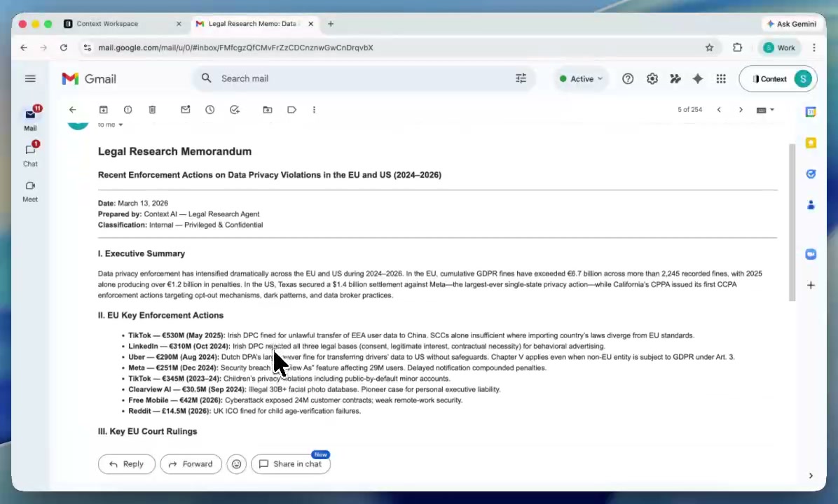Click the browser address bar URL
This screenshot has width=838, height=504.
[235, 48]
